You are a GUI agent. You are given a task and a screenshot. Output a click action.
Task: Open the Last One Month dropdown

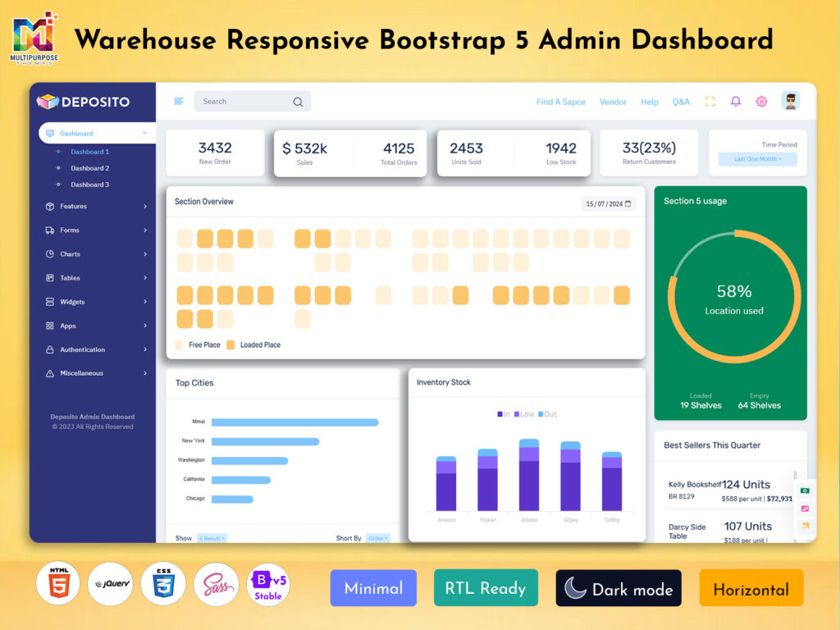point(757,159)
